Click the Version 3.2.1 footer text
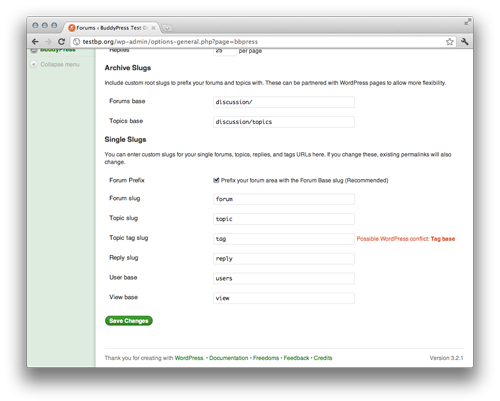Image resolution: width=500 pixels, height=401 pixels. tap(446, 358)
